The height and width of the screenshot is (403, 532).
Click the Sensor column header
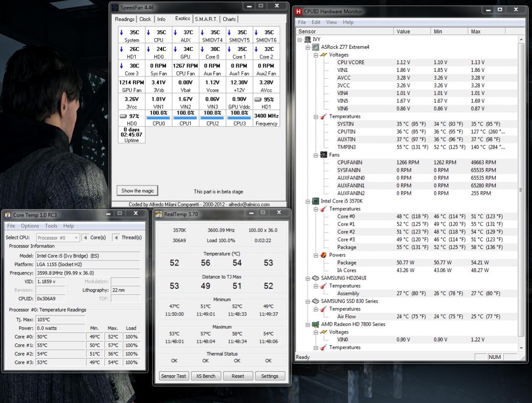click(x=345, y=31)
